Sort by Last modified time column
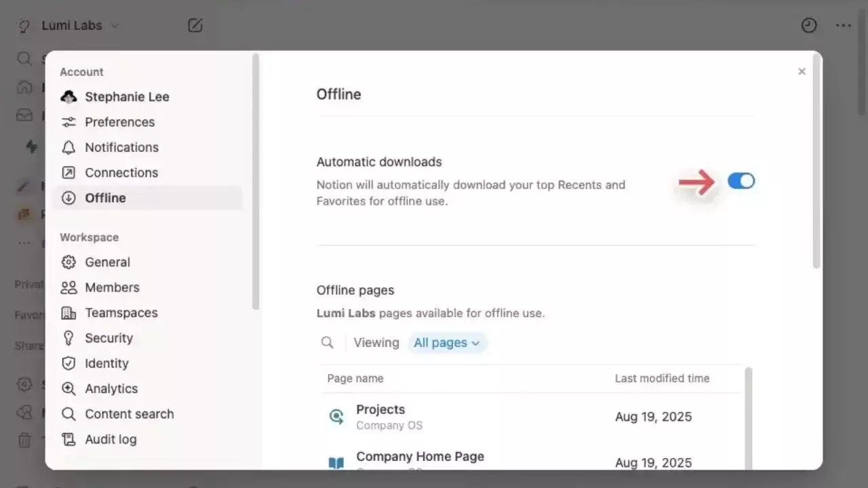 tap(662, 379)
